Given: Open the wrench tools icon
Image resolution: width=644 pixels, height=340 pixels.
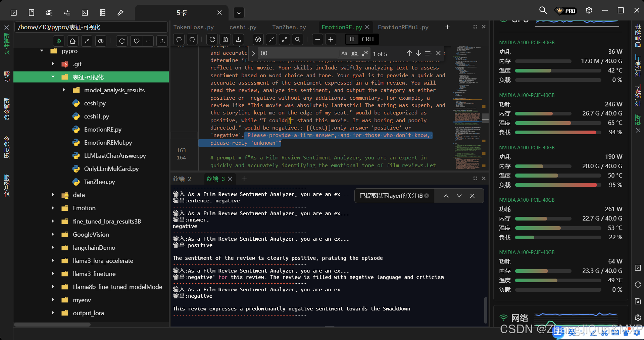Looking at the screenshot, I should (120, 13).
